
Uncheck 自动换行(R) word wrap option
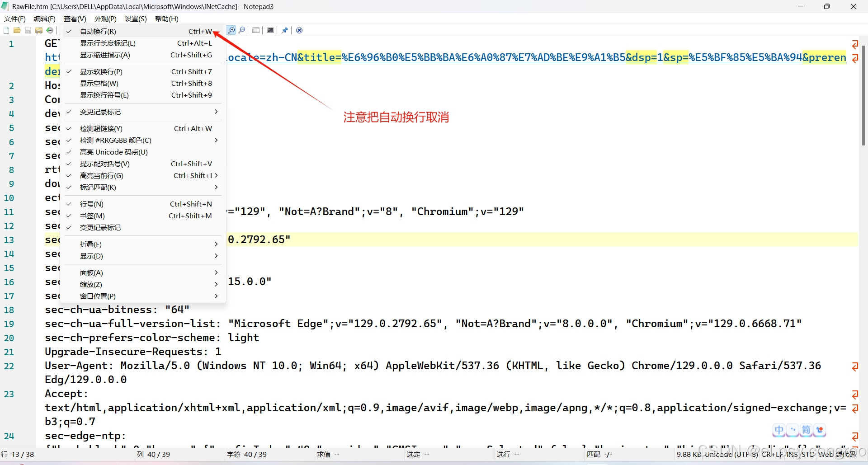coord(143,31)
